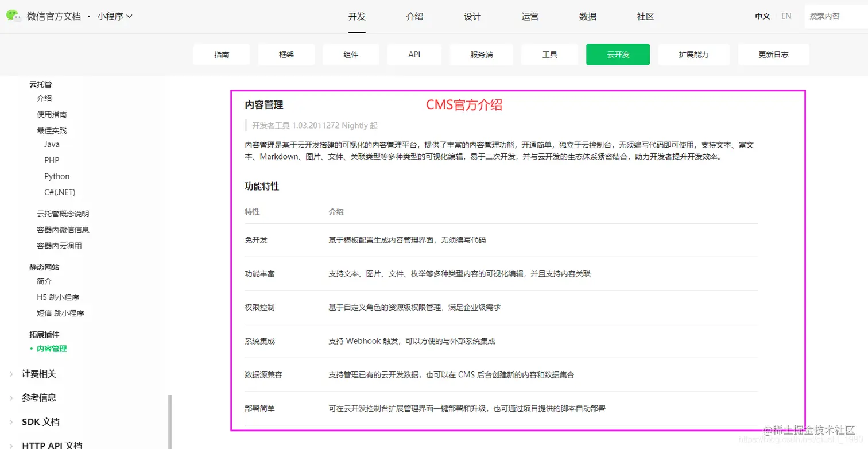Open the 组件 sub-navigation button
Viewport: 868px width, 449px height.
click(x=351, y=55)
